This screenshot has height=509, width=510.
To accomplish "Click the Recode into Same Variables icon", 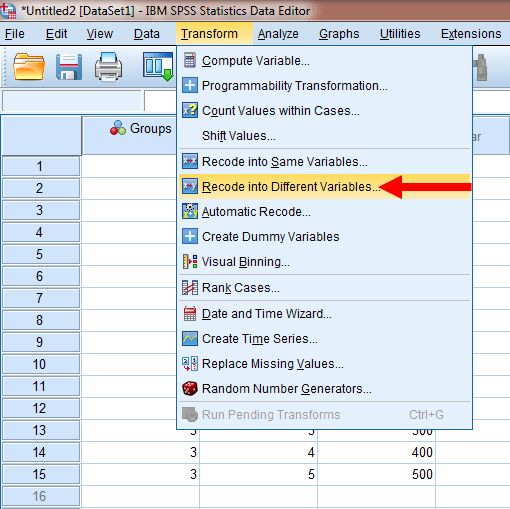I will [x=190, y=161].
